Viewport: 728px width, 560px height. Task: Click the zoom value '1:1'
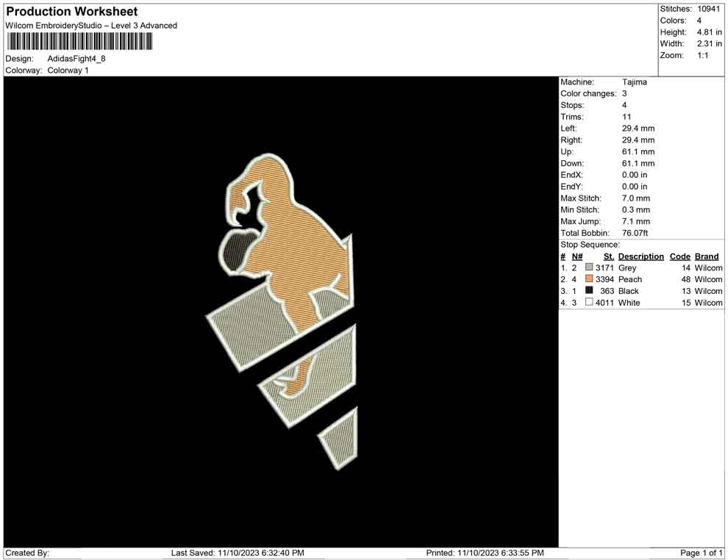702,55
